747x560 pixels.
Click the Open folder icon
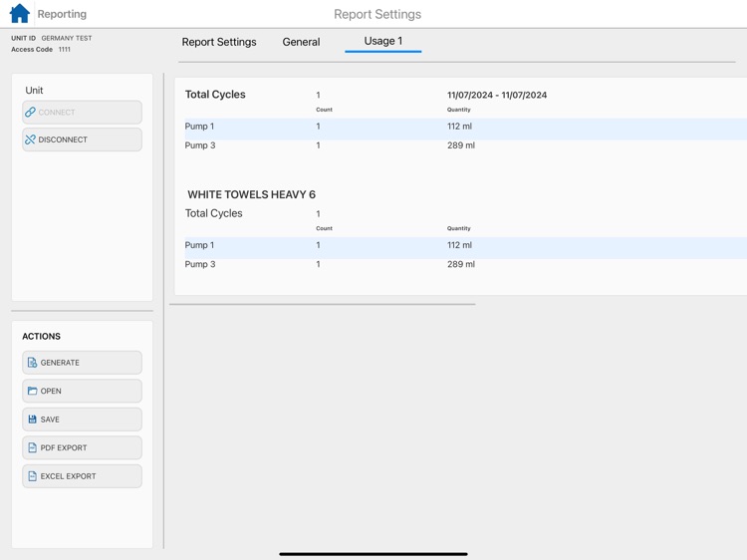[32, 391]
